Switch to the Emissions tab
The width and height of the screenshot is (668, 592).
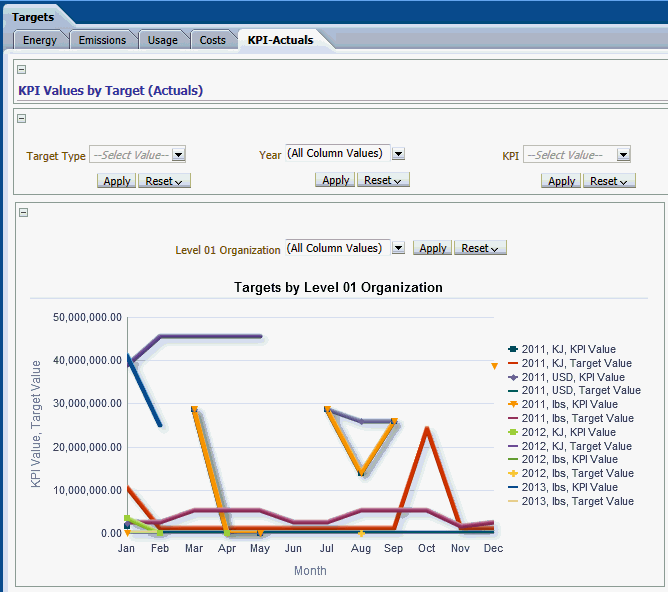point(102,40)
